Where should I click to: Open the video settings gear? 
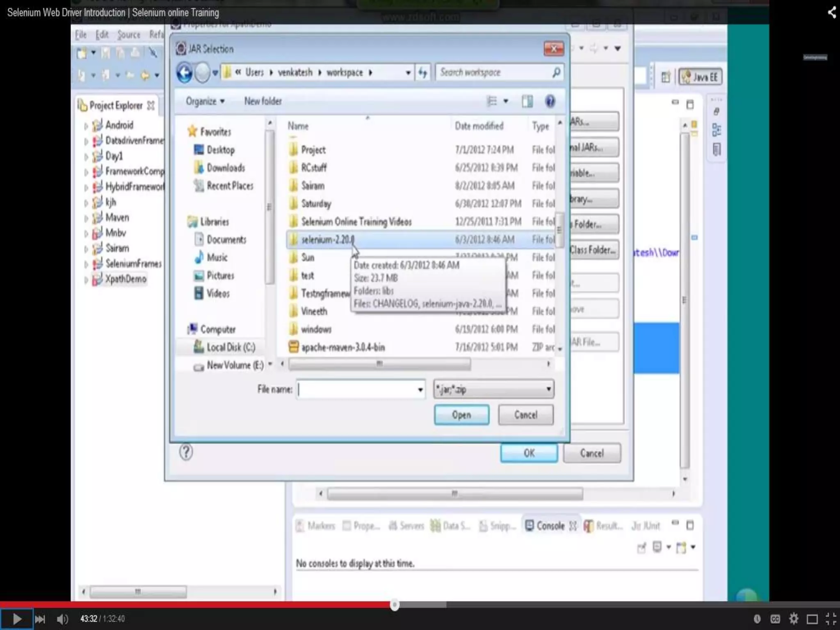[794, 619]
